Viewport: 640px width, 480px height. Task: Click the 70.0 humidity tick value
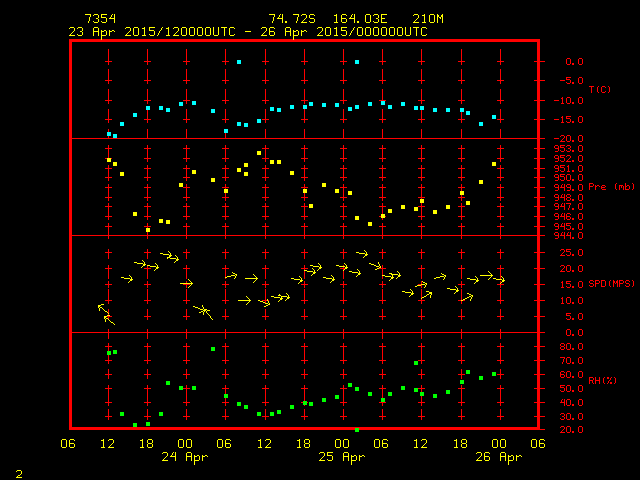pyautogui.click(x=571, y=361)
